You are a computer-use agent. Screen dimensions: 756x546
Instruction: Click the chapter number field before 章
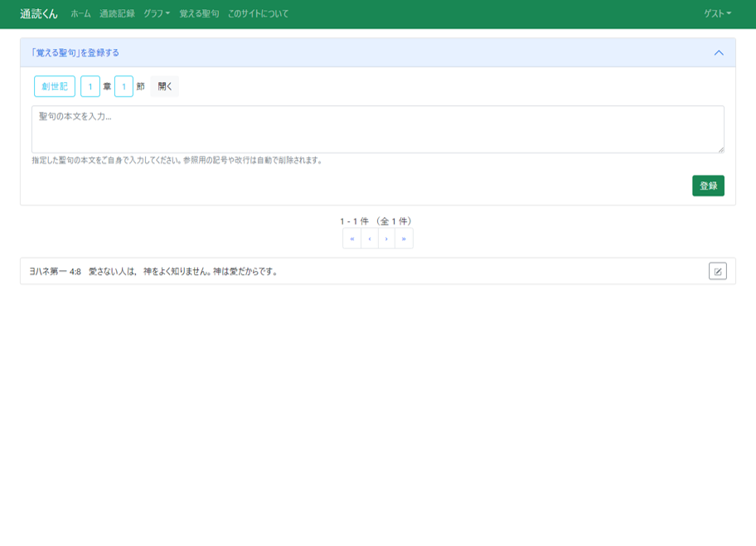(x=90, y=86)
